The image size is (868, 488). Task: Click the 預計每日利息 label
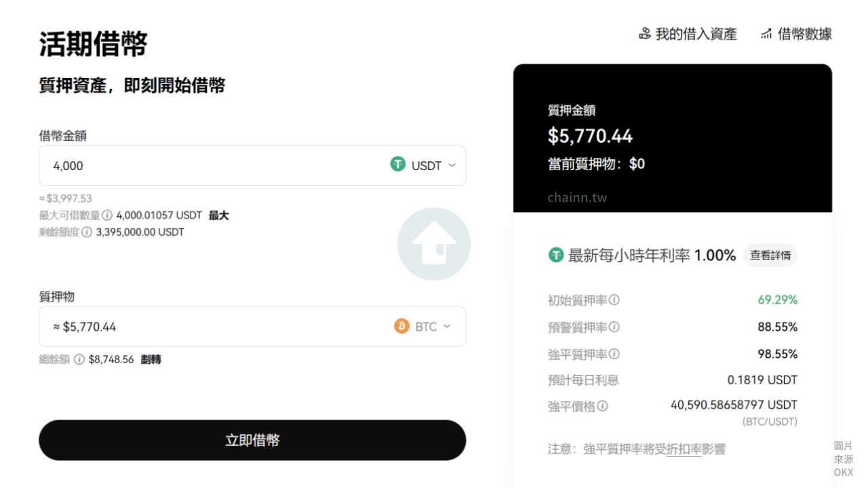point(583,380)
